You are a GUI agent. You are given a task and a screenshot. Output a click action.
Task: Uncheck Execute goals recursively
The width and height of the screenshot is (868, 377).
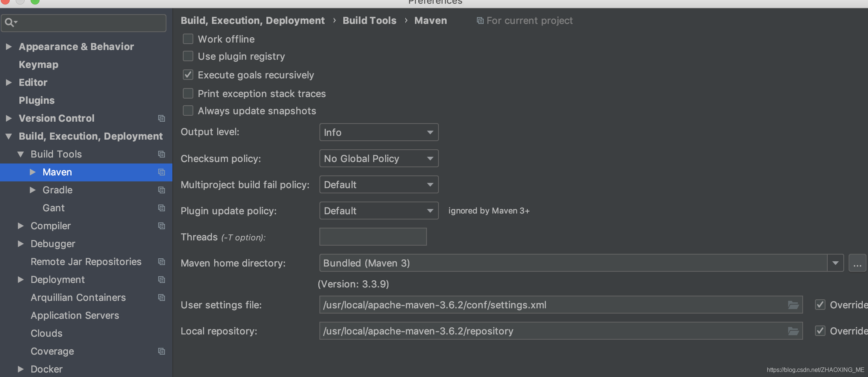[188, 75]
